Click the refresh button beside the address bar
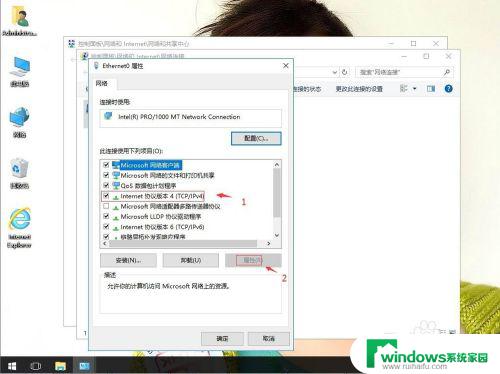 coord(345,72)
